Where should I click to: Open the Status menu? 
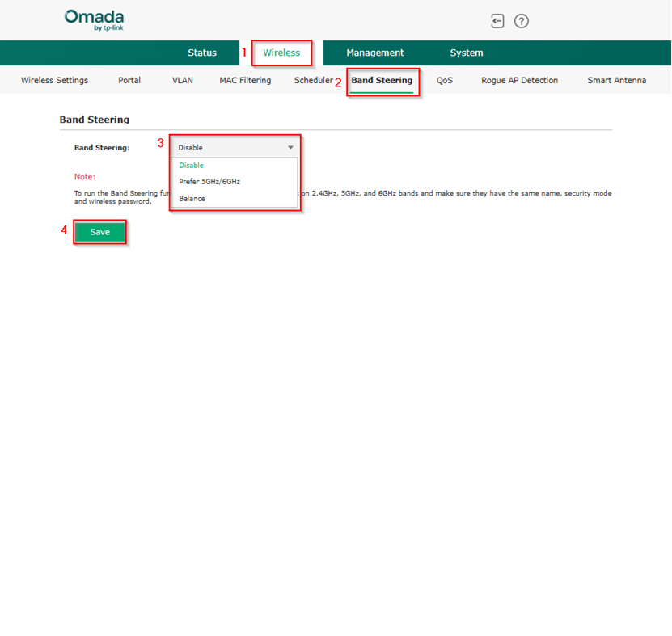(202, 53)
